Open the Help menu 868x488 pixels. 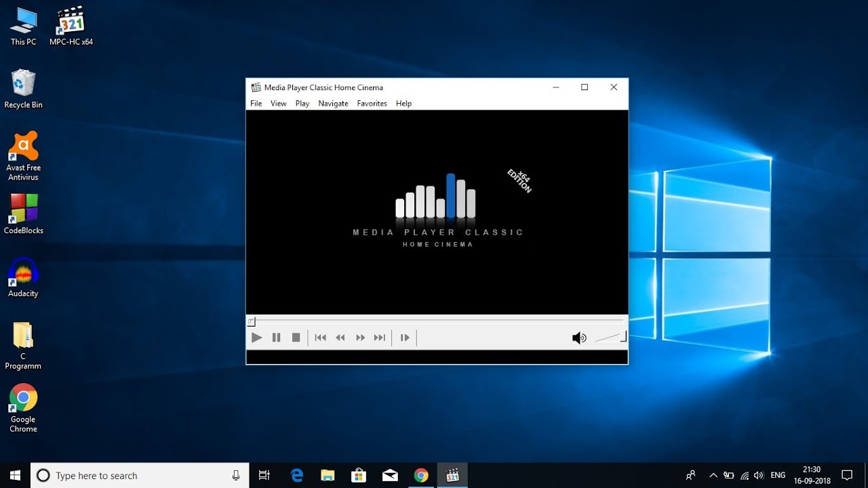[403, 104]
